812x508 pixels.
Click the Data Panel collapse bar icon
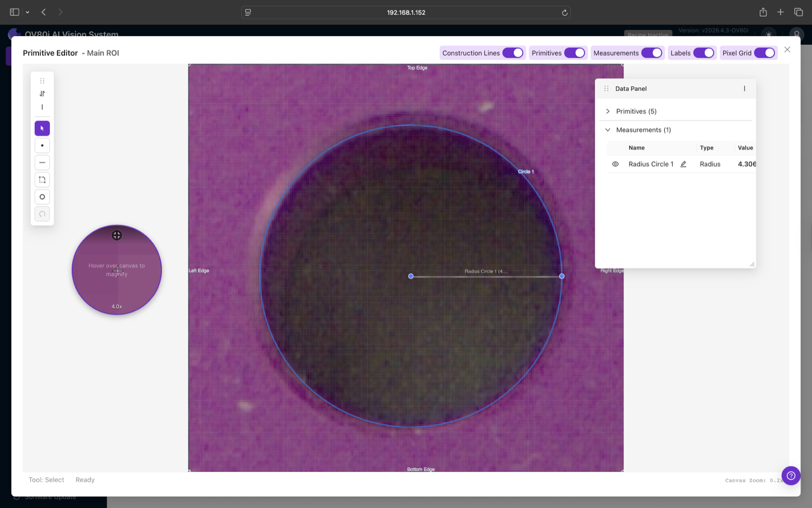pyautogui.click(x=745, y=88)
